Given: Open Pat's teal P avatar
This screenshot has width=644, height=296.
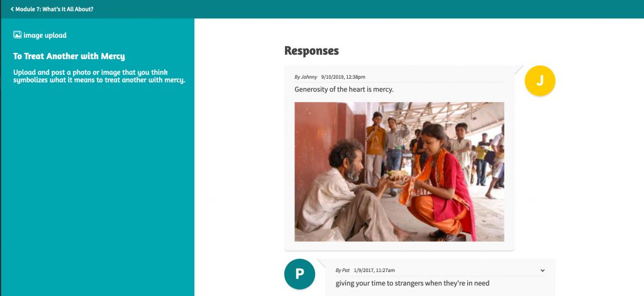Looking at the screenshot, I should pyautogui.click(x=299, y=274).
